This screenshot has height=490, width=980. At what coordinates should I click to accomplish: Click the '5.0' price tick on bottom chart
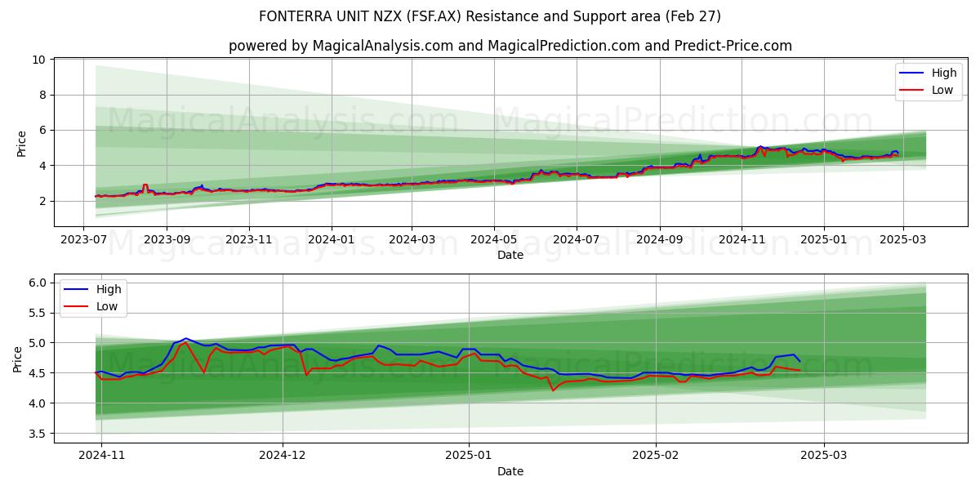click(x=38, y=343)
